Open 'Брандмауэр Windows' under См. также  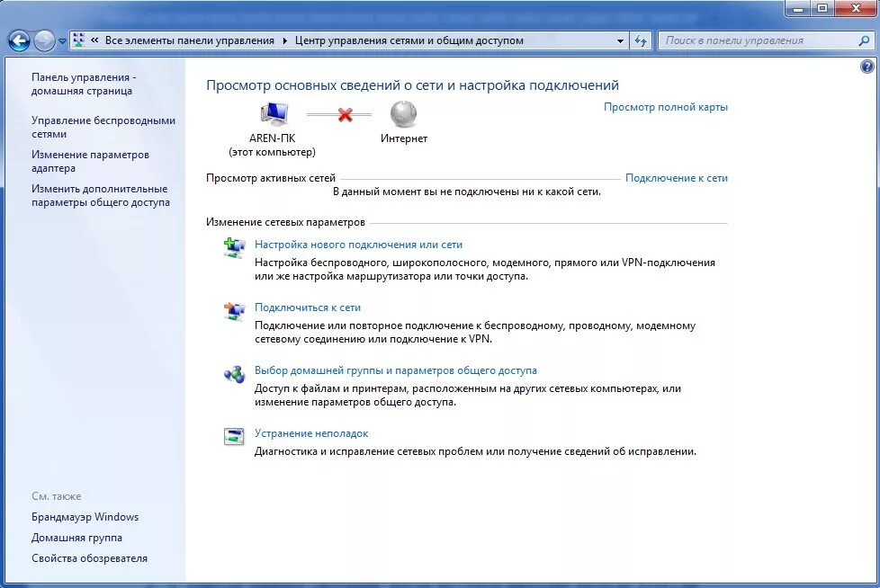(85, 517)
